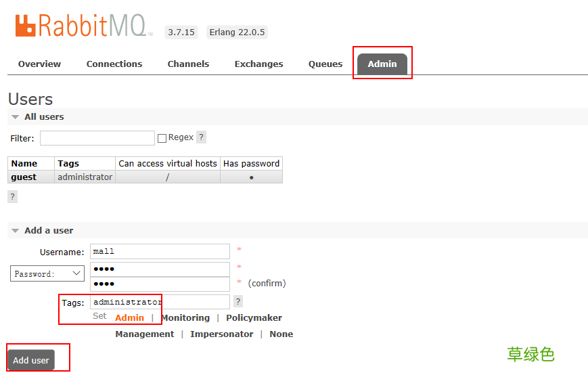Viewport: 588px width, 377px height.
Task: Open the guest user link
Action: (24, 177)
